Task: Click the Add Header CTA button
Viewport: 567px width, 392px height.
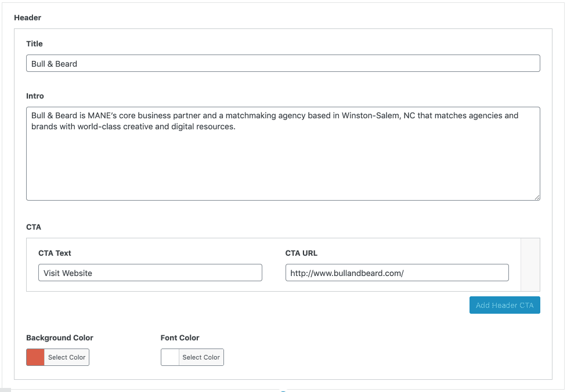Action: 505,305
